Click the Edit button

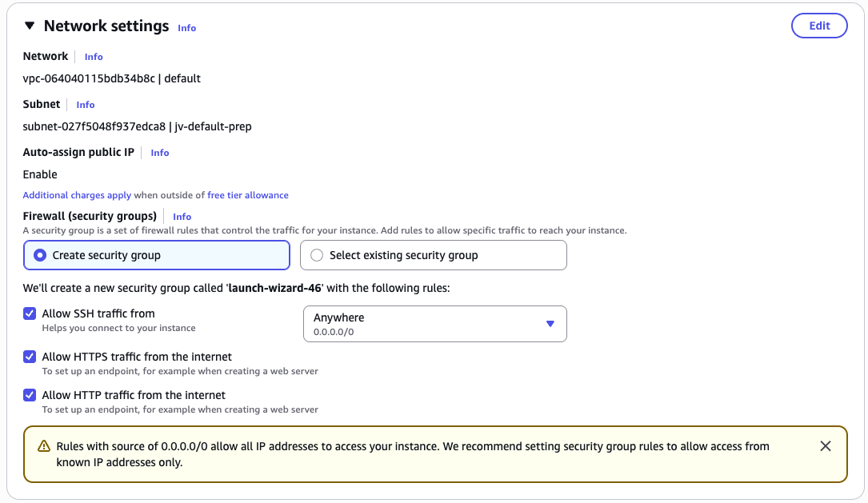click(x=818, y=26)
